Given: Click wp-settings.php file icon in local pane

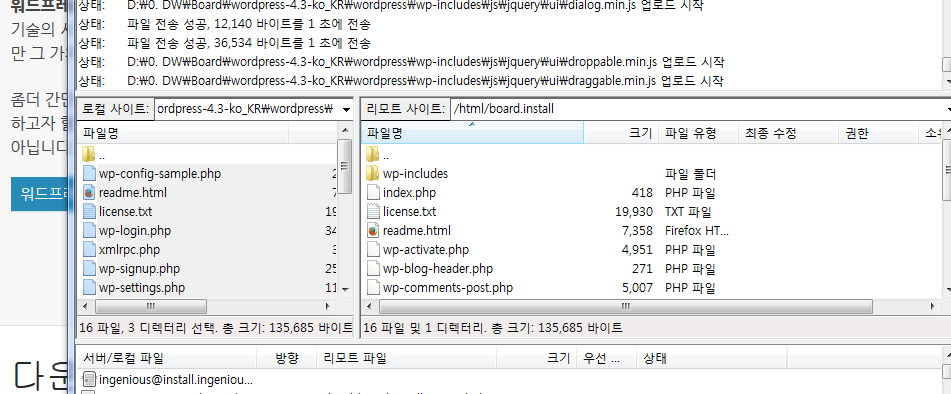Looking at the screenshot, I should (89, 287).
